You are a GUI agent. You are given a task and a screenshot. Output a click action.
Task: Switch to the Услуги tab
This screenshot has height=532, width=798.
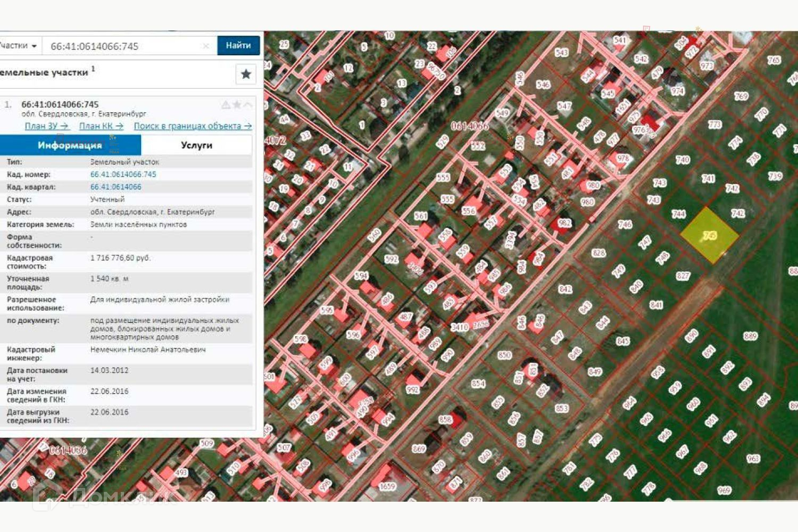click(x=197, y=145)
